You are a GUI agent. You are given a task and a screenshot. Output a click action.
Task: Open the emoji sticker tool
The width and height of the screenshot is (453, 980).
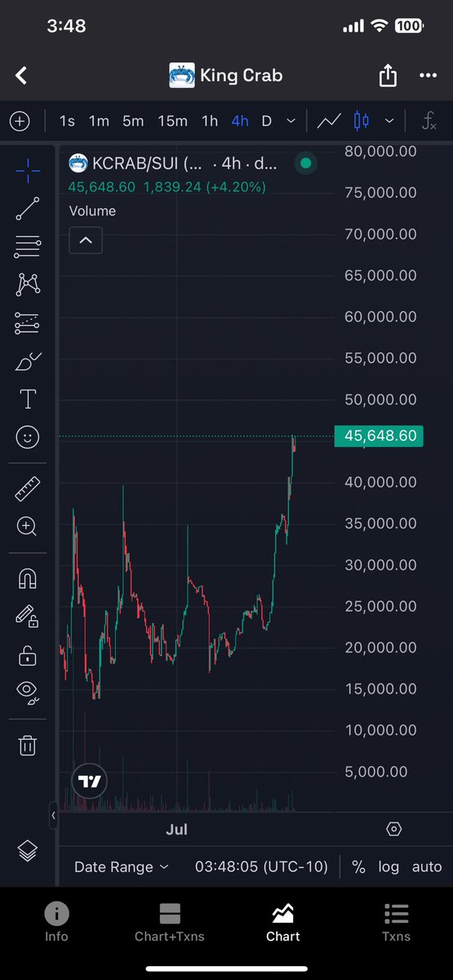(28, 438)
